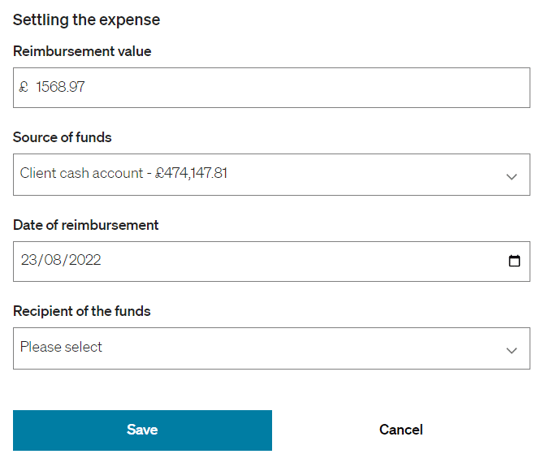Screen dimensions: 545x467
Task: Click the Recipient of the funds label
Action: pyautogui.click(x=82, y=311)
